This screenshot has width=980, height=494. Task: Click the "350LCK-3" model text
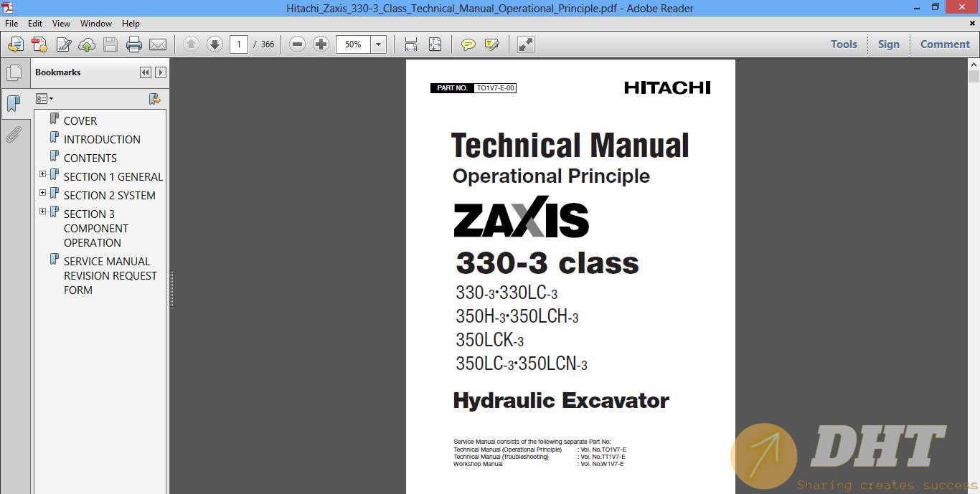tap(490, 340)
